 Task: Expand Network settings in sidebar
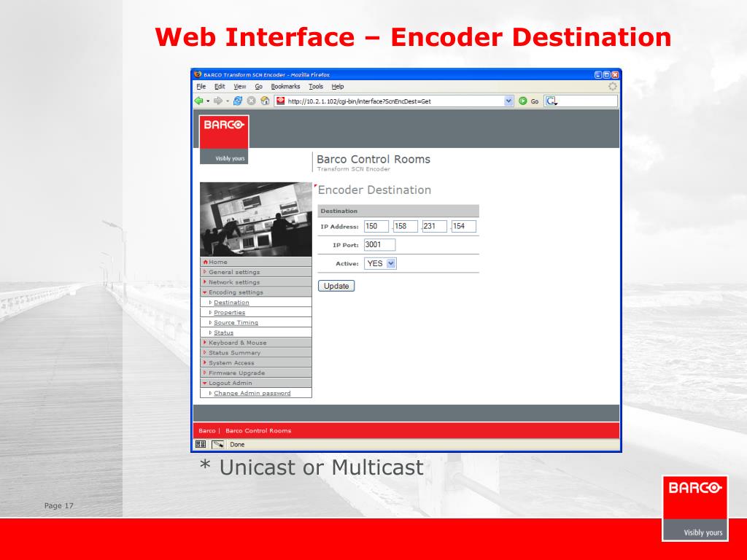256,282
